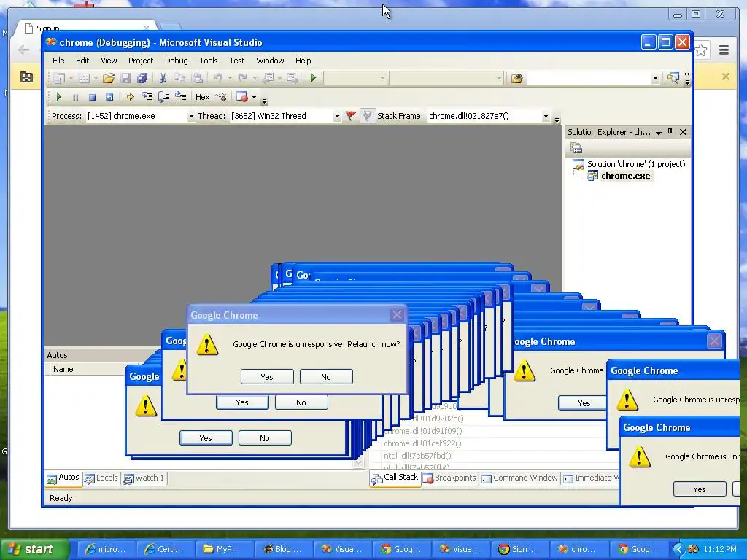
Task: Open the Stack Frame dropdown
Action: (x=546, y=116)
